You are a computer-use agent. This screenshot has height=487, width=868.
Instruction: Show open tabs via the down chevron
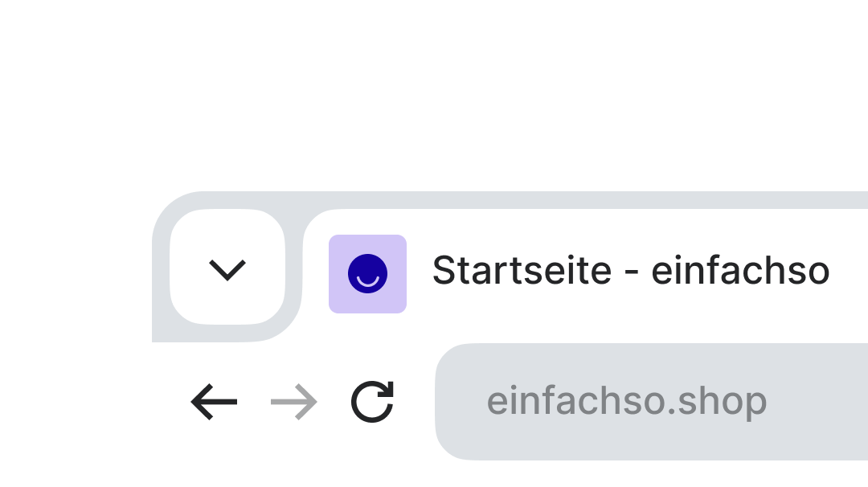(227, 268)
